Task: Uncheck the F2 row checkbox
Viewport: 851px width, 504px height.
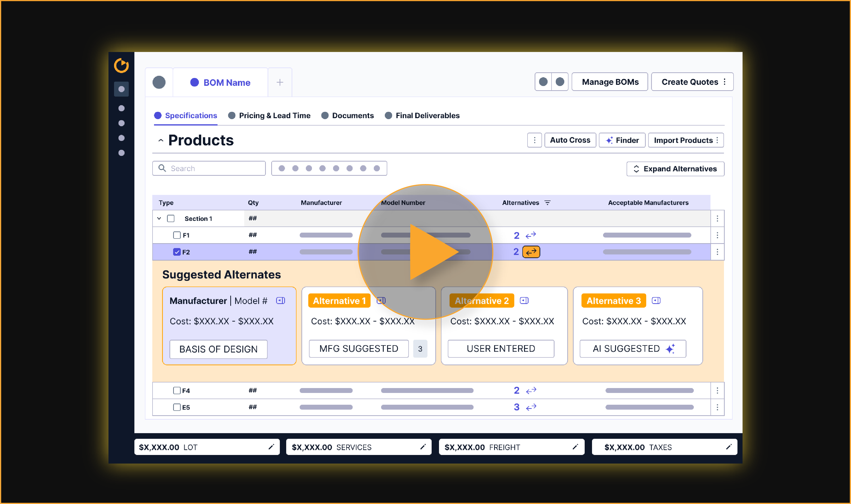Action: (177, 252)
